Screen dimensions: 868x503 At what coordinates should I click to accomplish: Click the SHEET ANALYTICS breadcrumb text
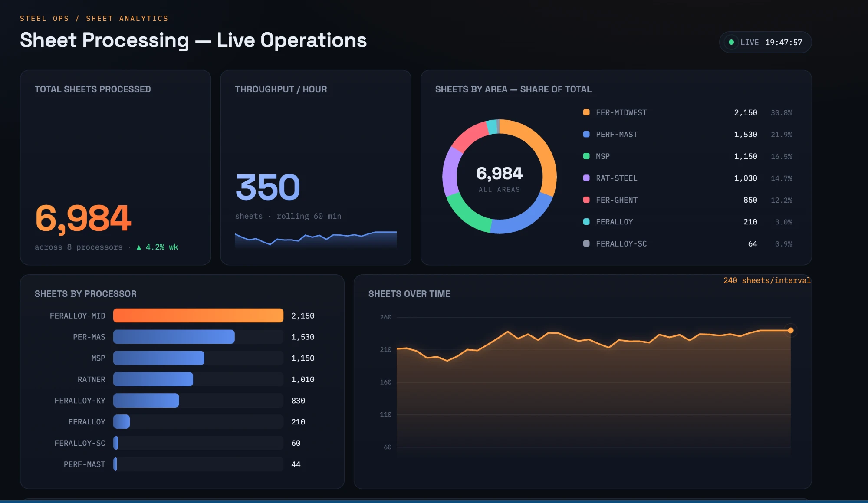click(x=127, y=18)
